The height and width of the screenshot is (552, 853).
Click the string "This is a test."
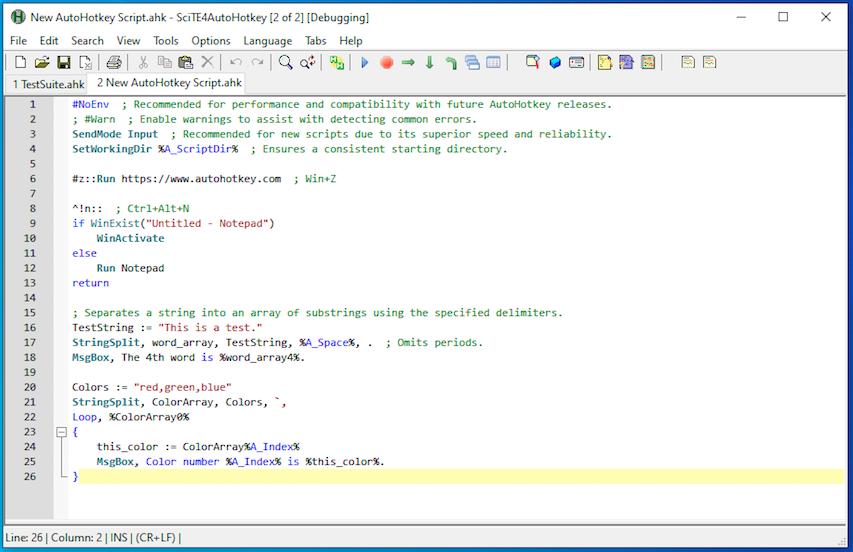tap(210, 327)
